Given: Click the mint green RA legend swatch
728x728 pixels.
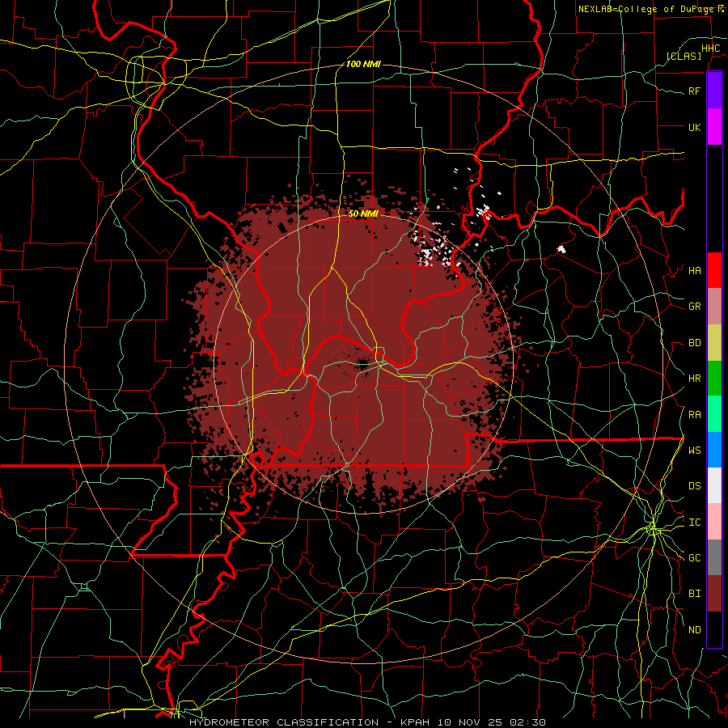Looking at the screenshot, I should click(714, 414).
